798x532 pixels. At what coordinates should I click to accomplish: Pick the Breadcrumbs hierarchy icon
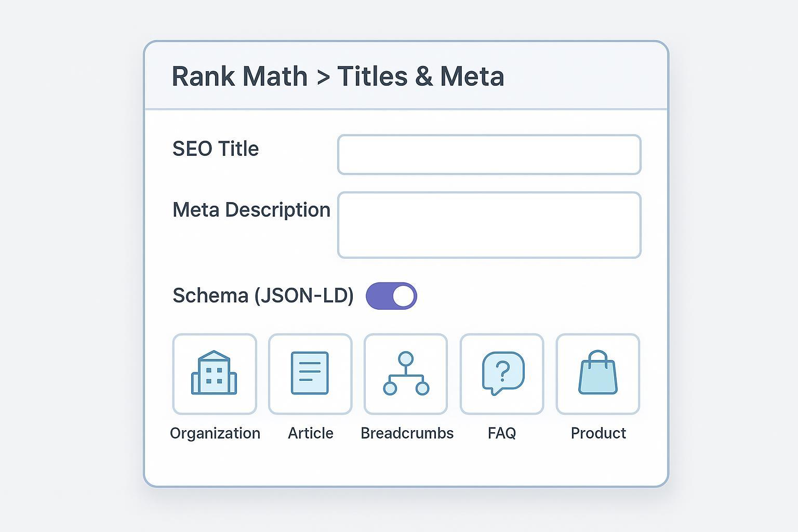coord(406,374)
